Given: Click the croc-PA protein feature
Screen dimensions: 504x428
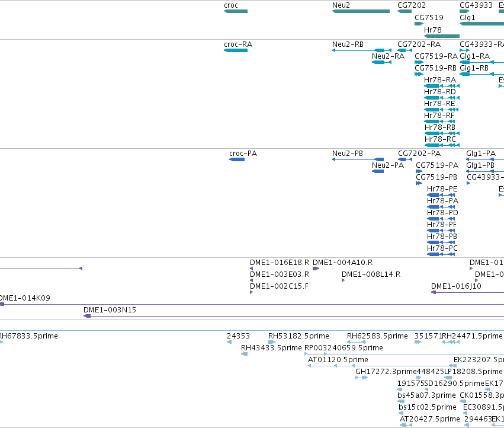Looking at the screenshot, I should coord(237,159).
